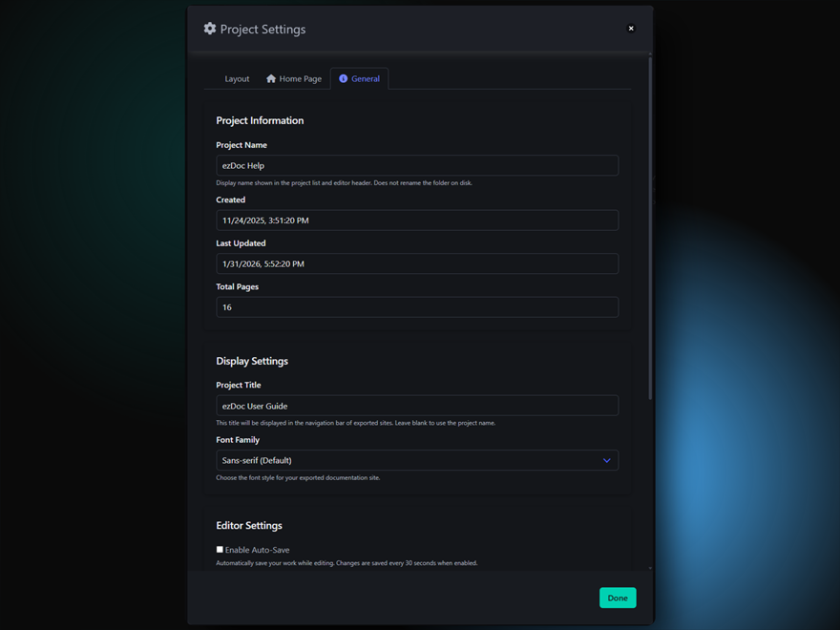This screenshot has width=840, height=630.
Task: Click the Project Settings title text
Action: [262, 30]
